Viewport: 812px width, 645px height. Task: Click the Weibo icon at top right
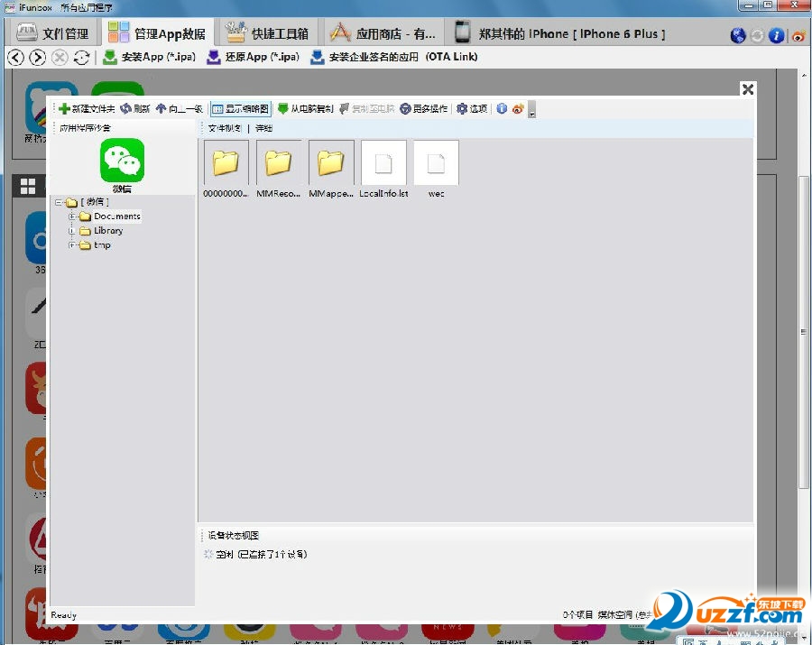798,35
